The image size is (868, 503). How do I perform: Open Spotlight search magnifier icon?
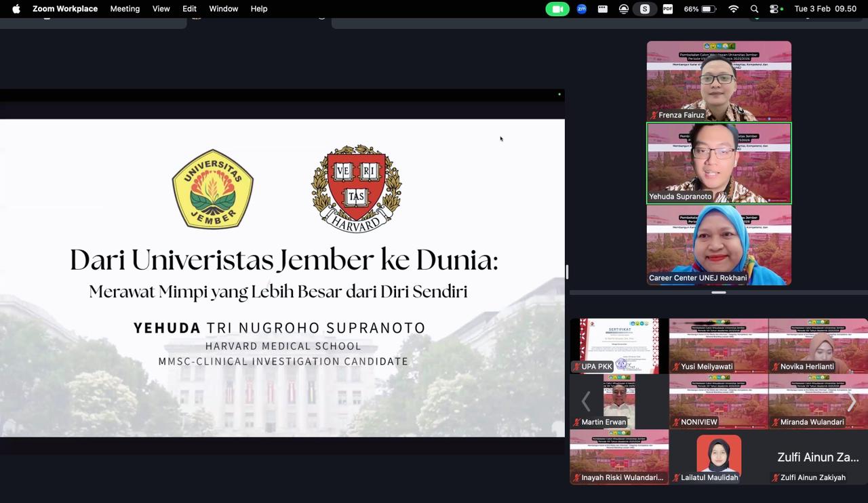coord(754,9)
